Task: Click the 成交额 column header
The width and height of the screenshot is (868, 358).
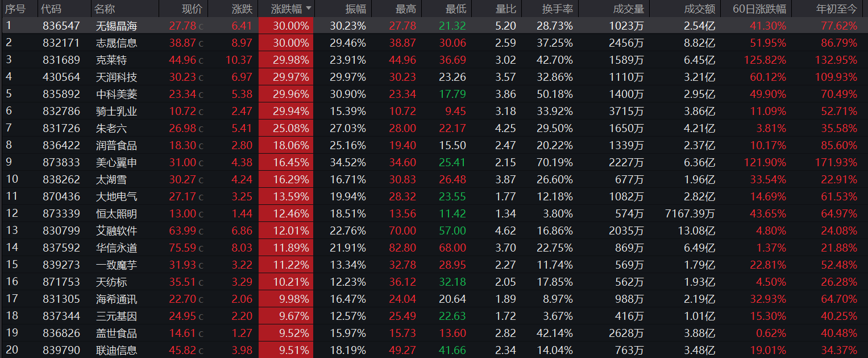Action: [x=700, y=9]
